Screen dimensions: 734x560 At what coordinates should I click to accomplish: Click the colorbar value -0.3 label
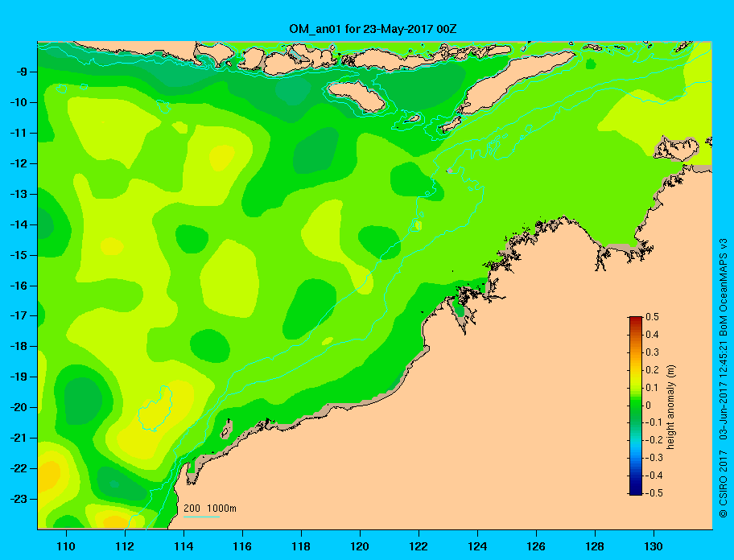(654, 458)
